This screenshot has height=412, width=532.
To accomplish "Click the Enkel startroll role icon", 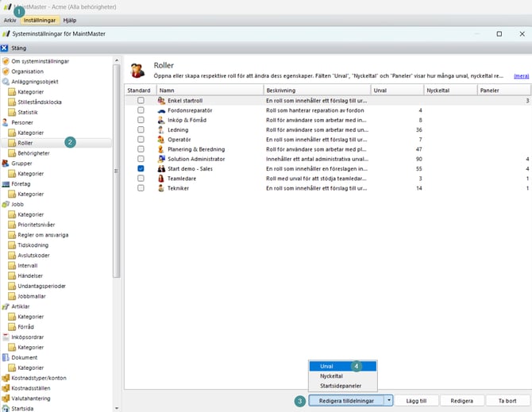I will 161,100.
